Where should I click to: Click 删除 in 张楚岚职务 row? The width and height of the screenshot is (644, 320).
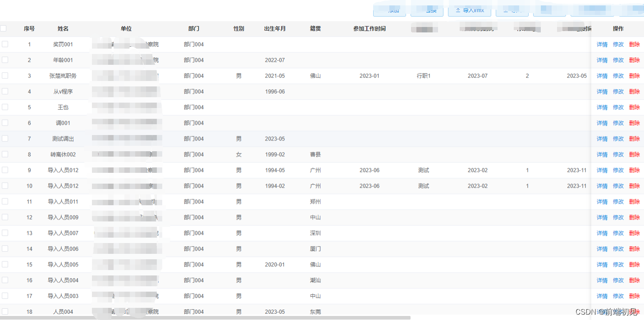(x=635, y=76)
